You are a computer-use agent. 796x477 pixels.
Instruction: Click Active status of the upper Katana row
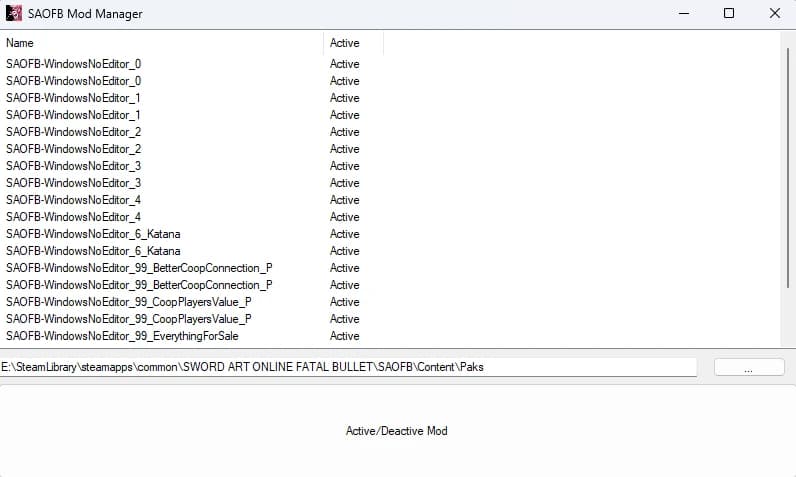pos(345,234)
